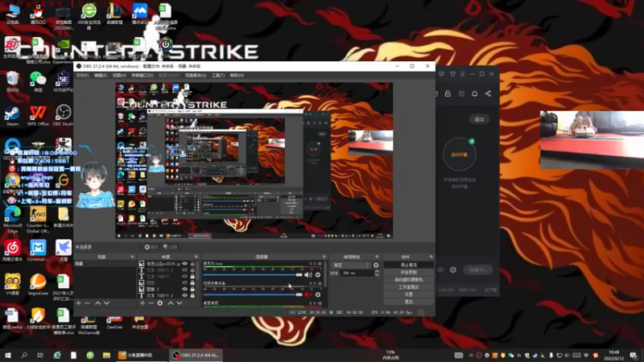The width and height of the screenshot is (644, 362).
Task: Click the 自动开播 circle in companion window
Action: 459,154
